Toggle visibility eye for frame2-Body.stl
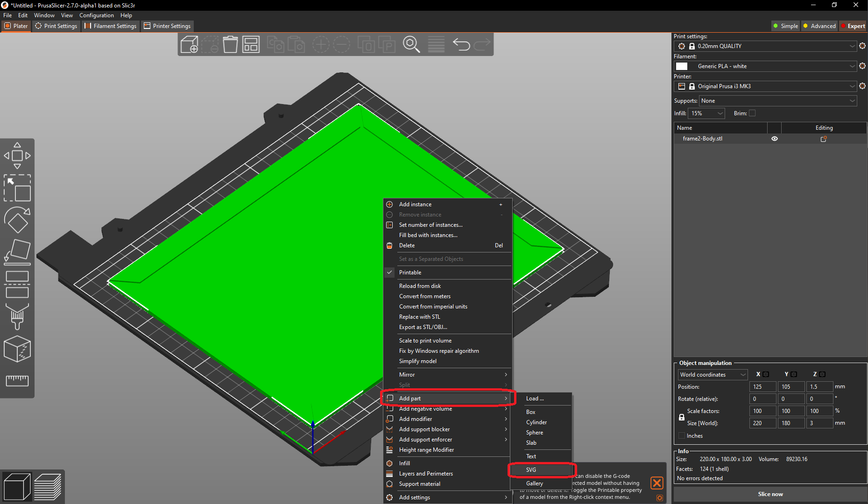 [775, 139]
